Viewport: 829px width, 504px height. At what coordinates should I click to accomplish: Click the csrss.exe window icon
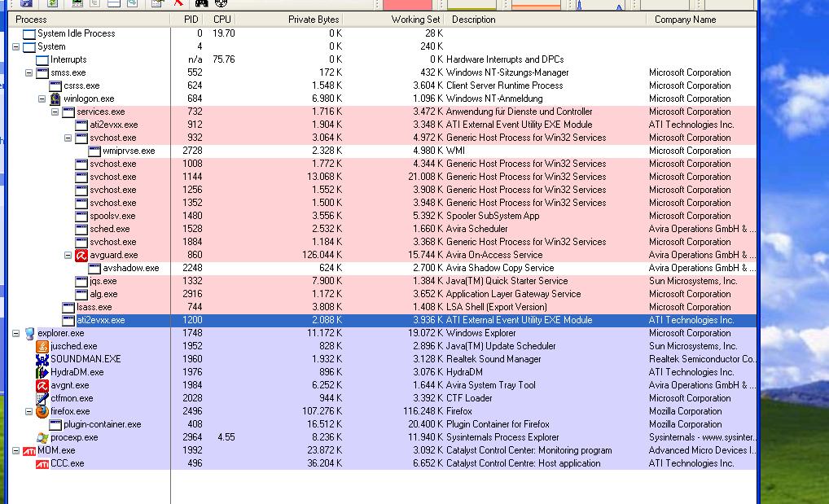coord(55,85)
